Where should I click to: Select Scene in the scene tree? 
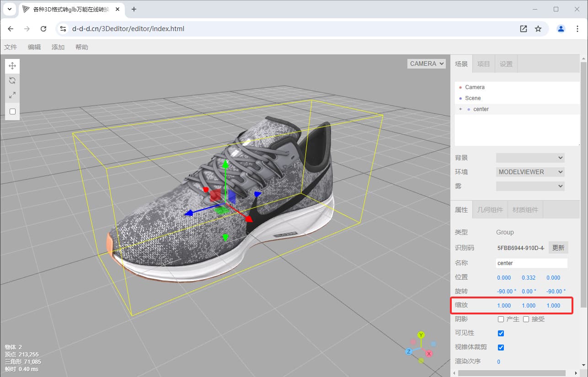(517, 98)
